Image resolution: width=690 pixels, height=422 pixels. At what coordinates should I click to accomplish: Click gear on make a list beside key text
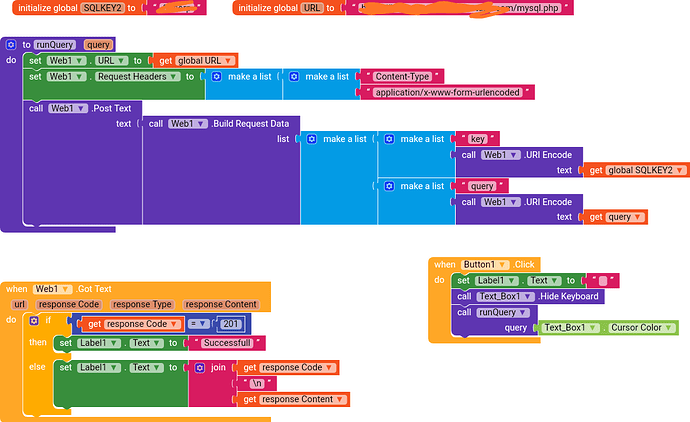click(388, 139)
